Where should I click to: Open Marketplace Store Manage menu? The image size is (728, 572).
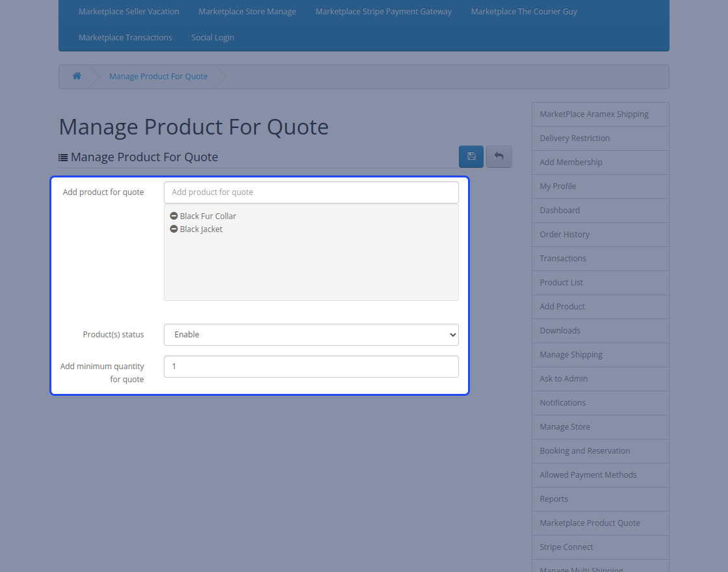247,11
